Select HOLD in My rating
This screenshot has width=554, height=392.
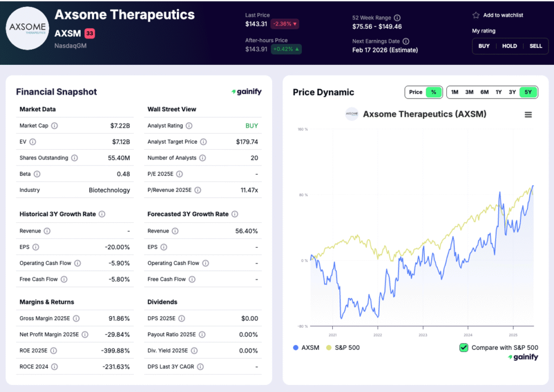pos(509,46)
